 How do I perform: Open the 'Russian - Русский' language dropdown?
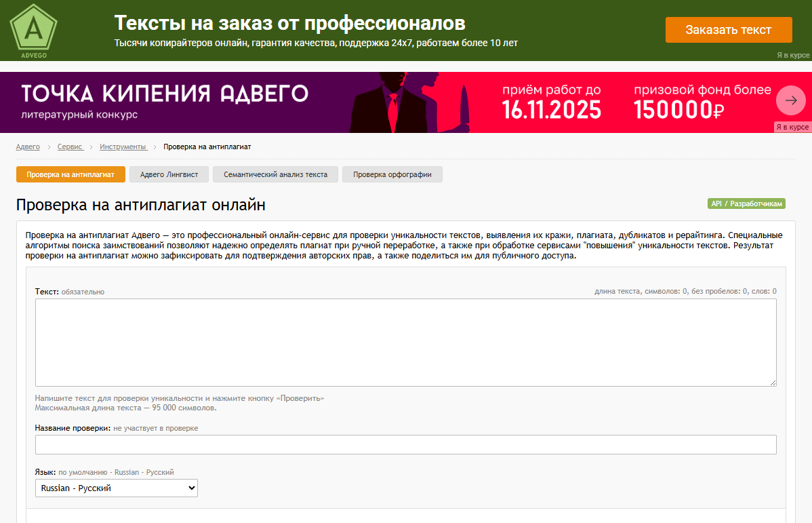tap(117, 488)
